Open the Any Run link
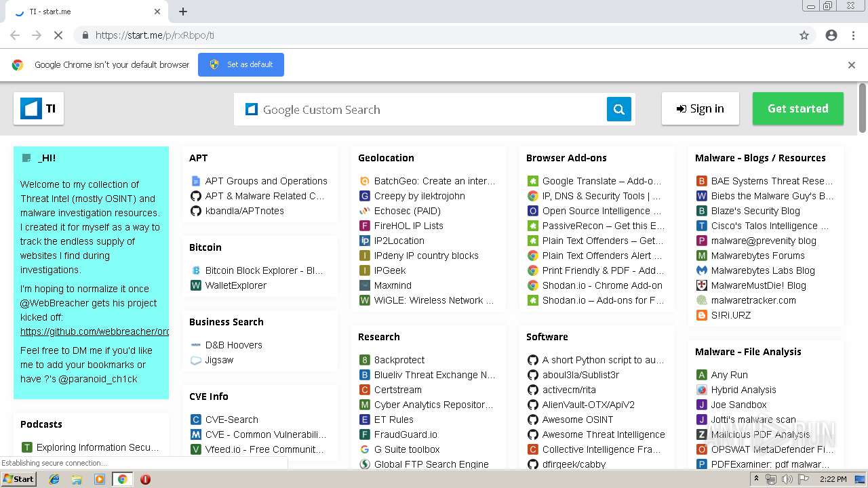 coord(729,375)
